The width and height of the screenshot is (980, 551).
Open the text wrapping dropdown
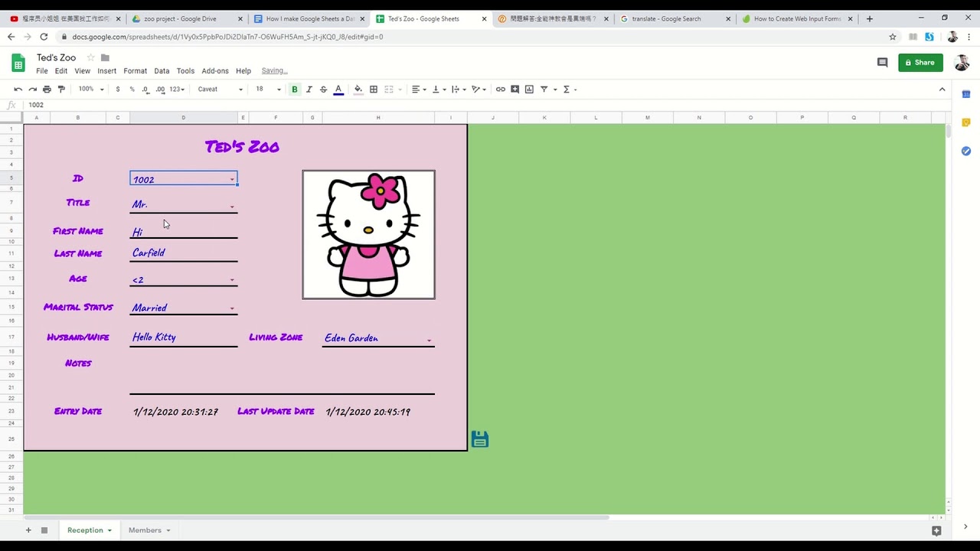point(459,90)
